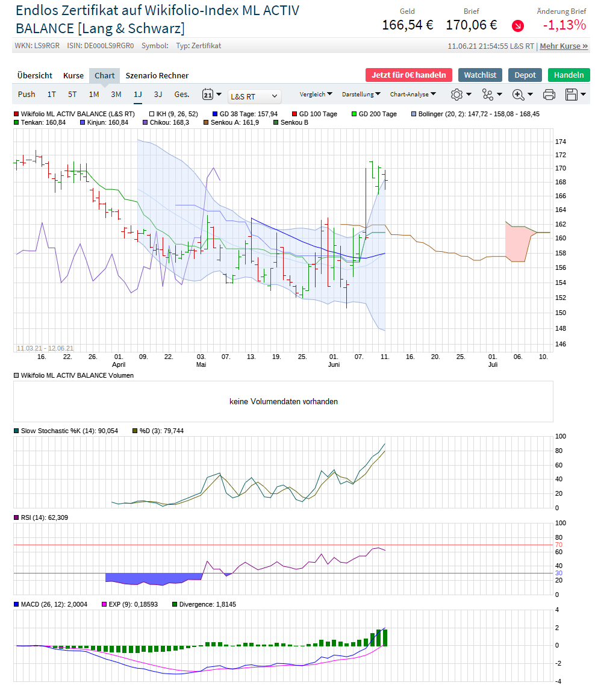Image resolution: width=595 pixels, height=700 pixels.
Task: Switch to the Szenario Rechner tab
Action: (x=157, y=75)
